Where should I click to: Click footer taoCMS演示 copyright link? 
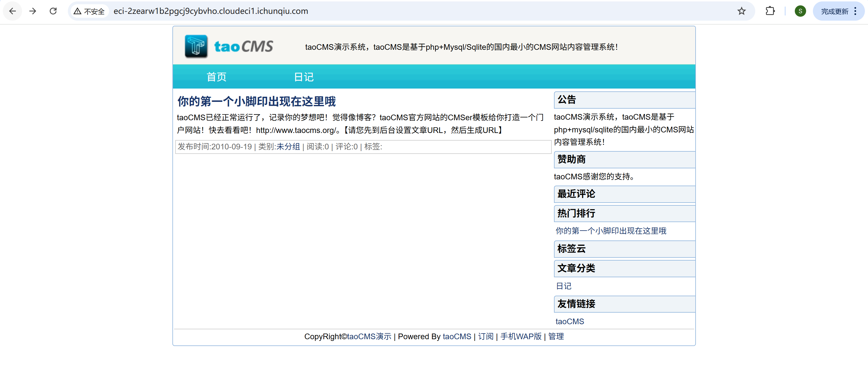[x=369, y=336]
